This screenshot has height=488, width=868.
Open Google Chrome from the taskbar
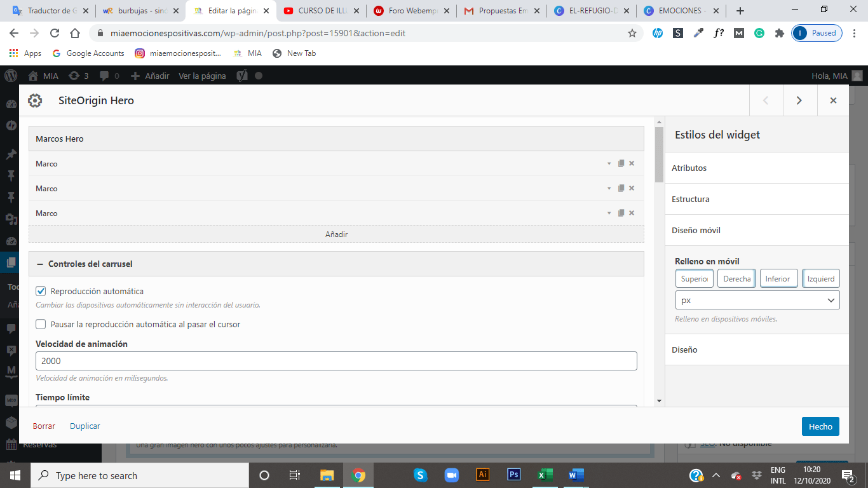pos(358,475)
